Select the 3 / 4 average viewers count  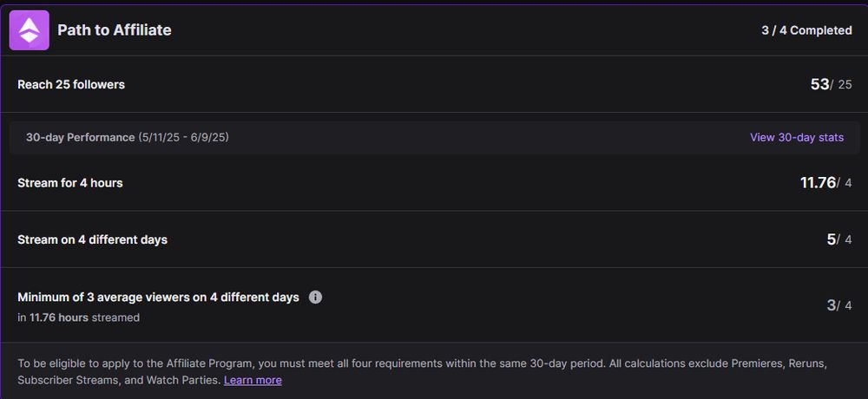(x=839, y=305)
